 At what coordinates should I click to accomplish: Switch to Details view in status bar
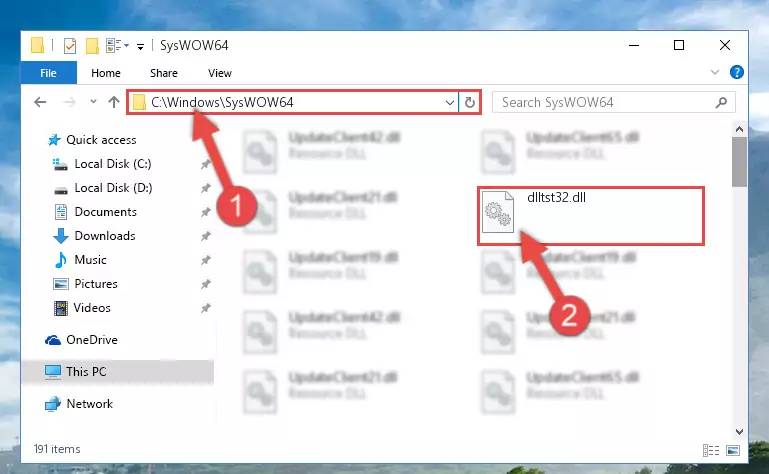711,450
